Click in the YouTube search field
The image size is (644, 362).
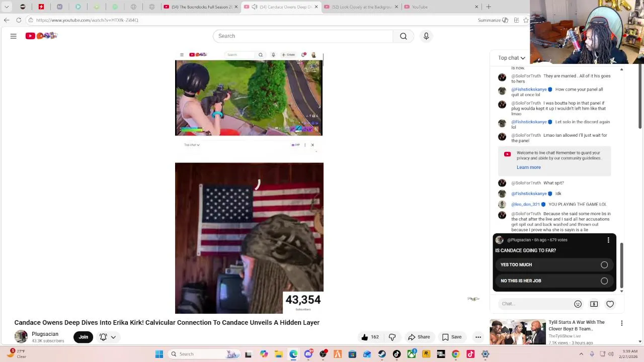point(303,36)
